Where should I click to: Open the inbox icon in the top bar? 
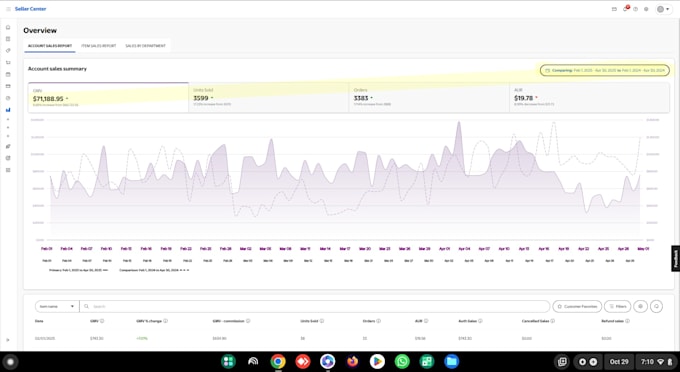click(x=614, y=9)
